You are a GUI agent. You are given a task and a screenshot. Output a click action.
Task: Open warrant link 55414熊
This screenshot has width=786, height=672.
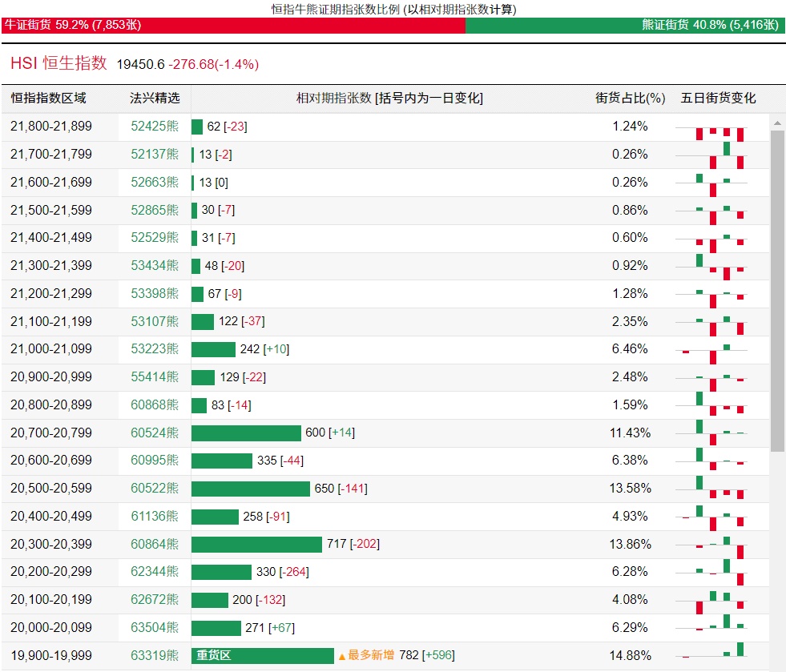[155, 376]
